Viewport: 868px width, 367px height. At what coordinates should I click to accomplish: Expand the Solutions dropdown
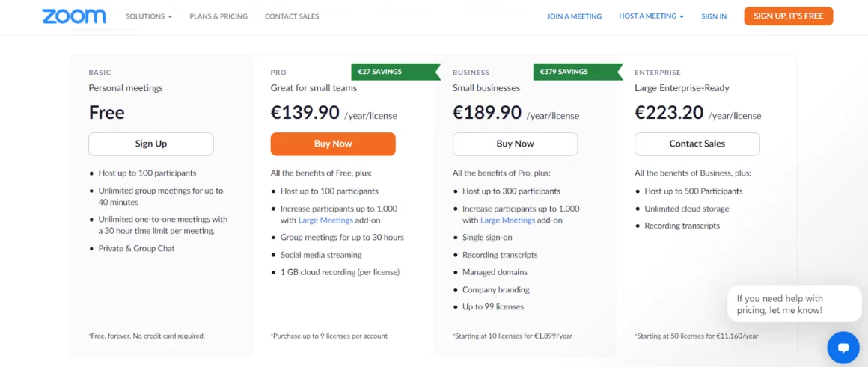coord(149,16)
